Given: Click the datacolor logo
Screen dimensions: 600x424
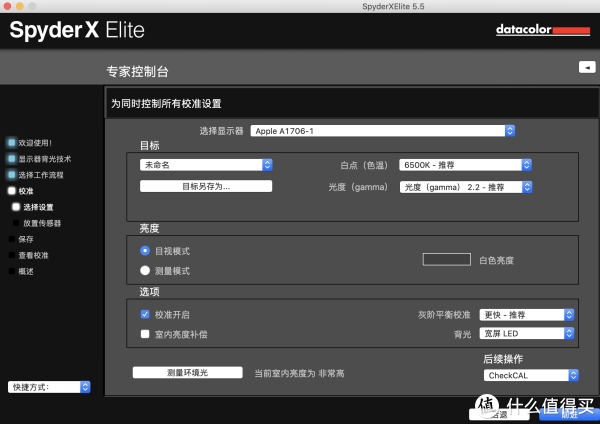Looking at the screenshot, I should (543, 30).
